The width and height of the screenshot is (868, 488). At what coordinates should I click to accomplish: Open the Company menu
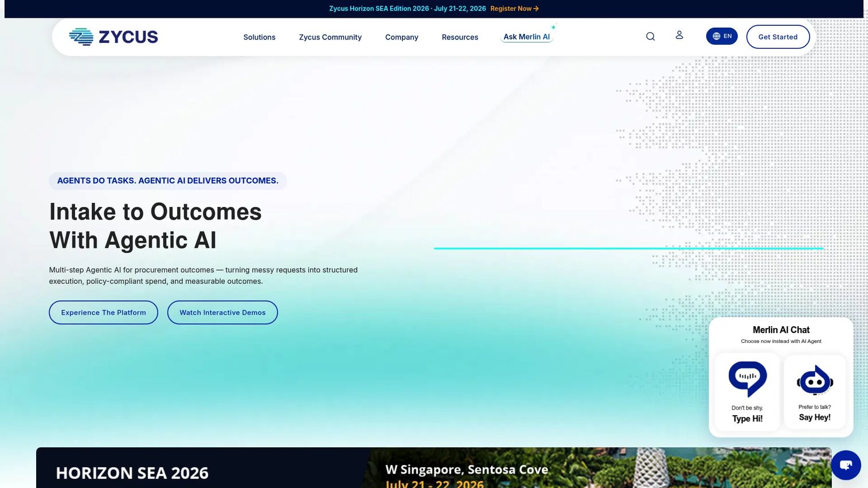click(x=402, y=37)
